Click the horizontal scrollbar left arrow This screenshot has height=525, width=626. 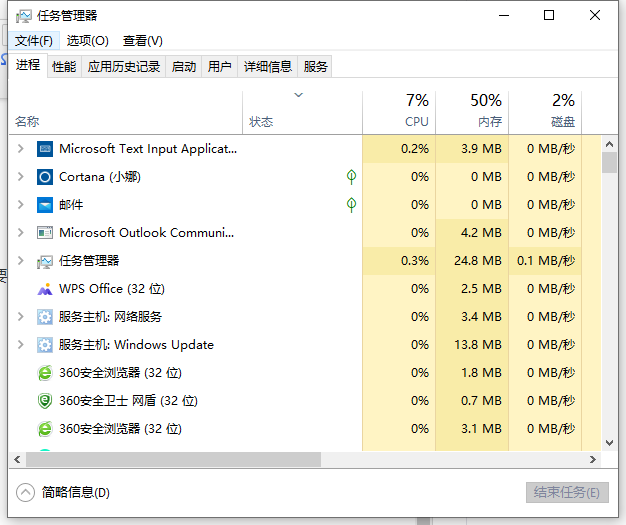pyautogui.click(x=17, y=460)
